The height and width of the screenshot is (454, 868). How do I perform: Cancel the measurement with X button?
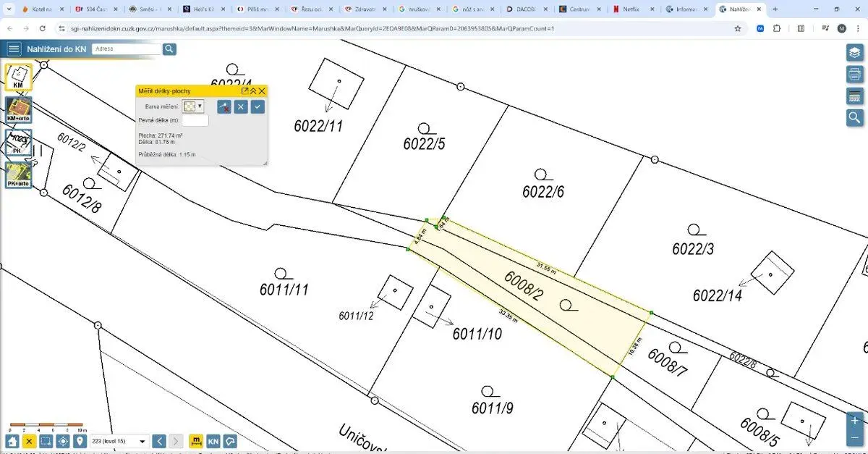pyautogui.click(x=241, y=106)
